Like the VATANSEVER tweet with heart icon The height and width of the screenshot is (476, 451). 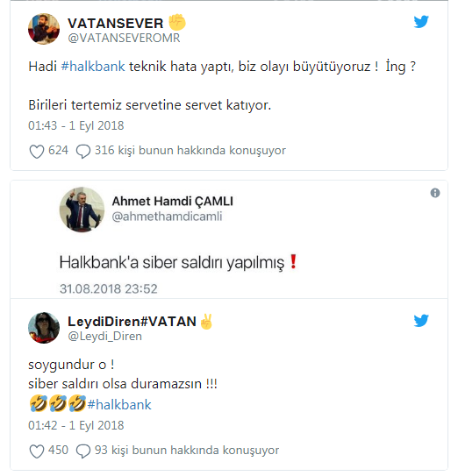coord(37,152)
